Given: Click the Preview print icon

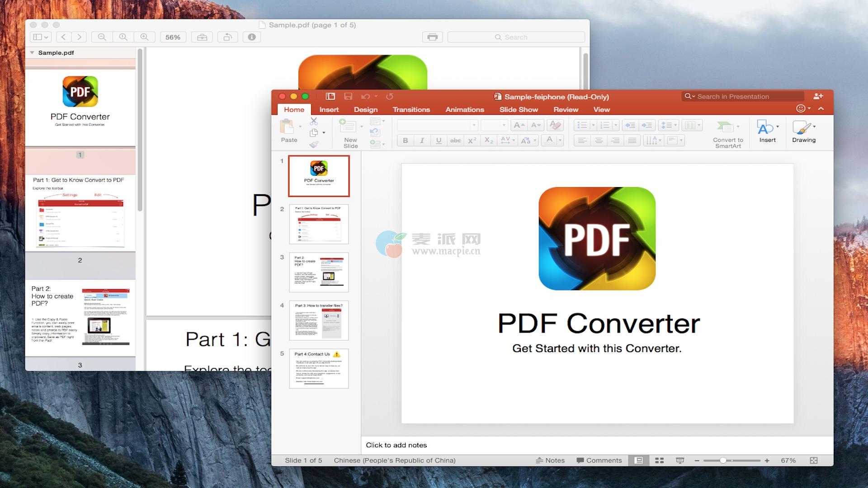Looking at the screenshot, I should [x=432, y=37].
